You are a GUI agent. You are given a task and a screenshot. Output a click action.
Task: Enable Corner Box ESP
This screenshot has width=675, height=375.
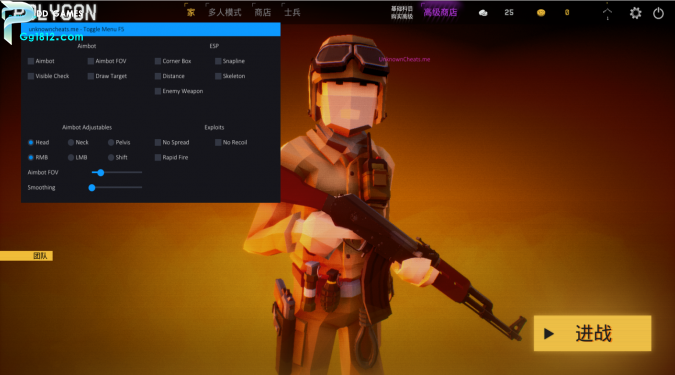(158, 61)
